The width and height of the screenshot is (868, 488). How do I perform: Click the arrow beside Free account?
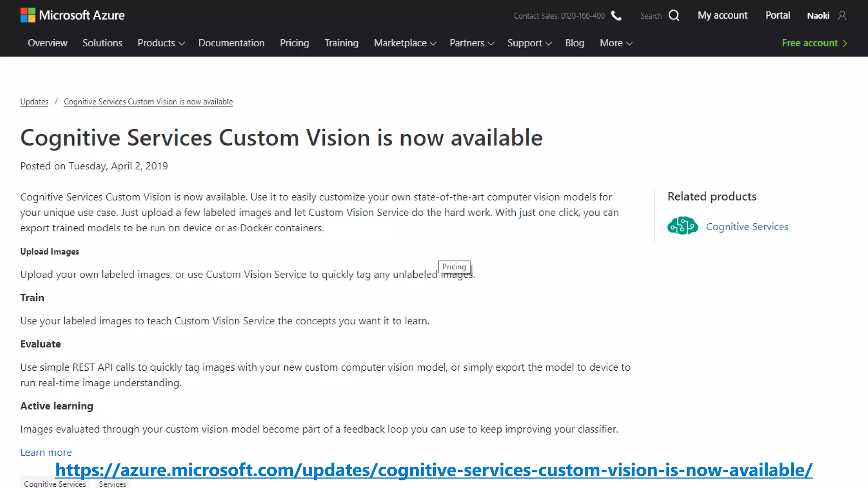click(845, 43)
